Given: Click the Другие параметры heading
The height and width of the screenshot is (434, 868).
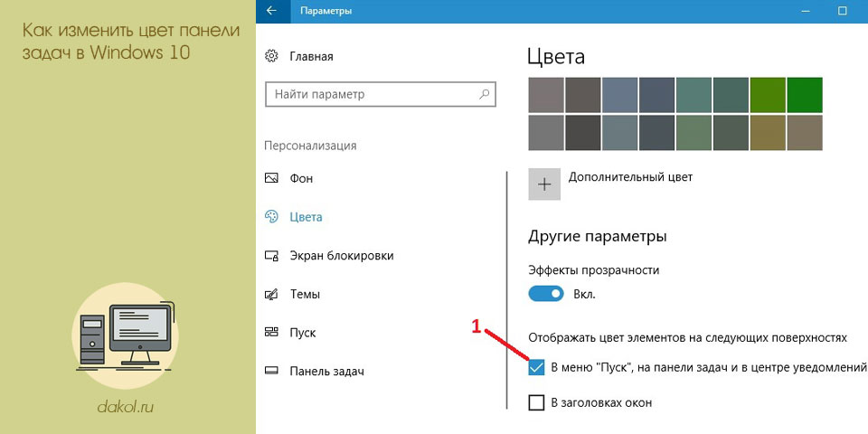Looking at the screenshot, I should click(x=598, y=237).
